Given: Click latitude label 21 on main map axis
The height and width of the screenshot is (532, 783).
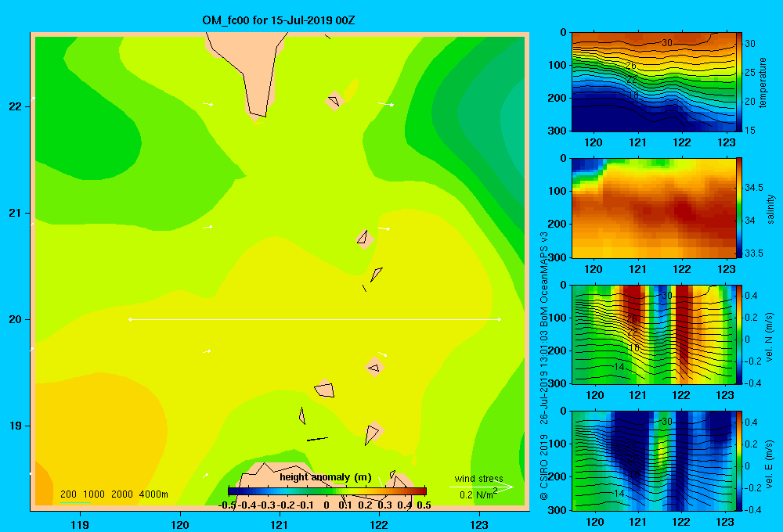Looking at the screenshot, I should (x=15, y=213).
